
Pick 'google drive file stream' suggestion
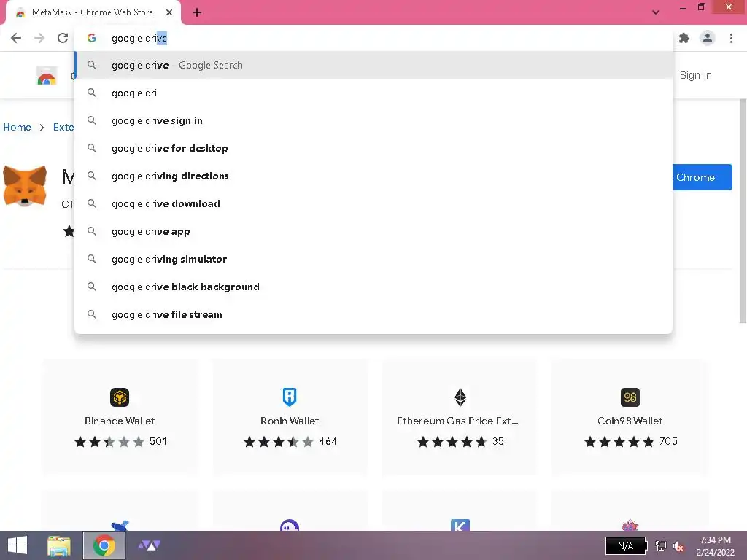(x=374, y=314)
